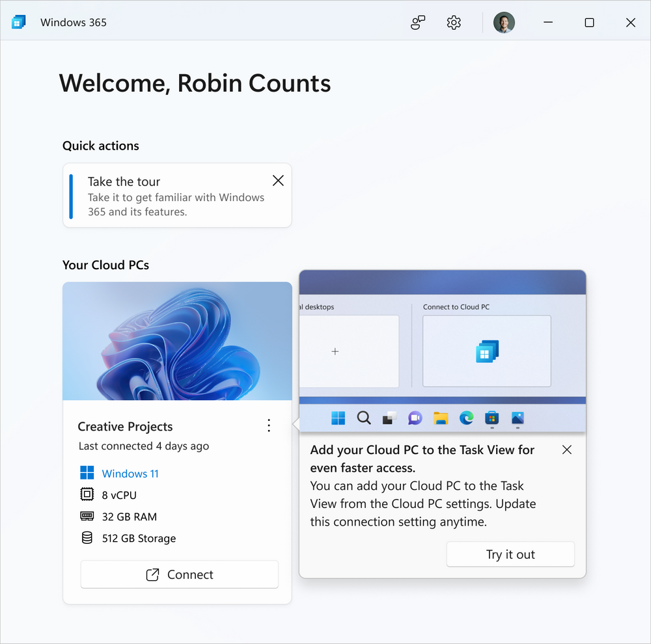The height and width of the screenshot is (644, 651).
Task: Click the Search icon in the preview taskbar
Action: pos(364,418)
